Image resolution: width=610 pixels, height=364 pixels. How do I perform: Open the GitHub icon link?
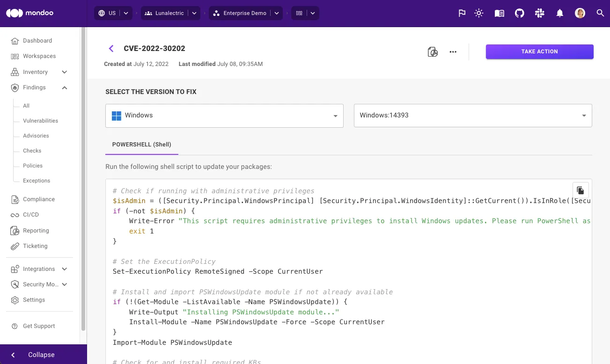(520, 13)
